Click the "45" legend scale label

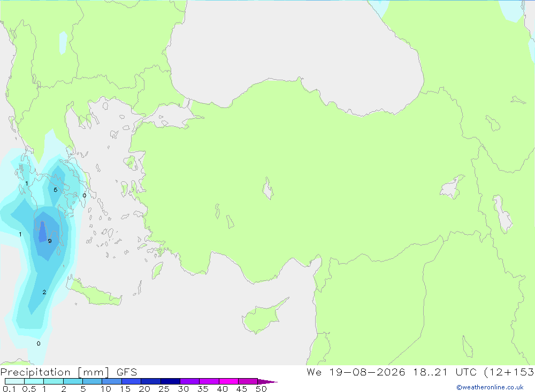coord(242,389)
